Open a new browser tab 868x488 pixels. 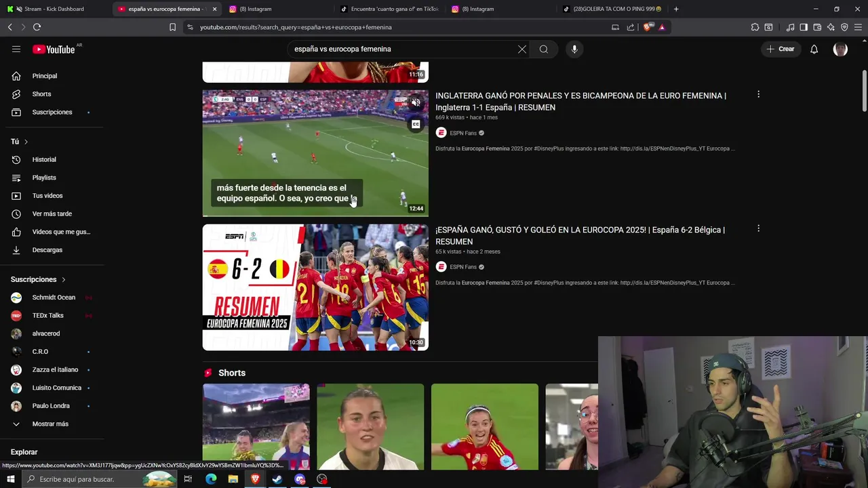pyautogui.click(x=676, y=9)
